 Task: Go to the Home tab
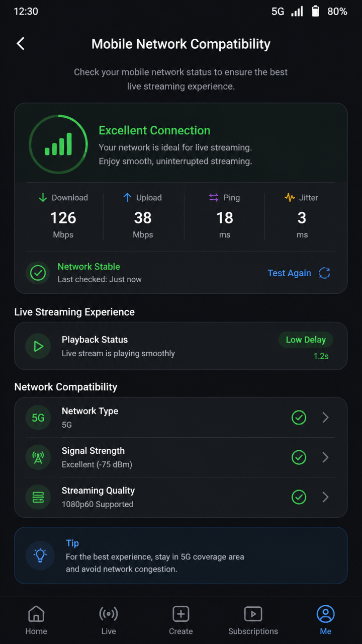[x=36, y=620]
